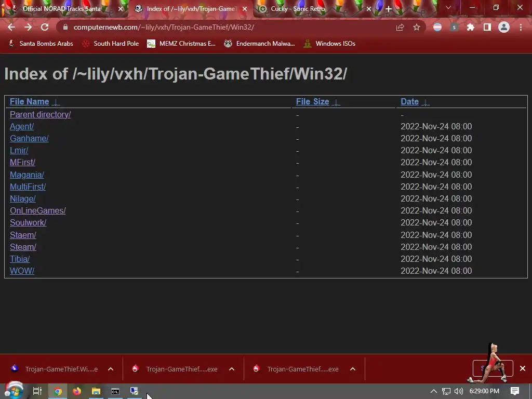Expand options for first download item
This screenshot has width=532, height=399.
coord(111,369)
